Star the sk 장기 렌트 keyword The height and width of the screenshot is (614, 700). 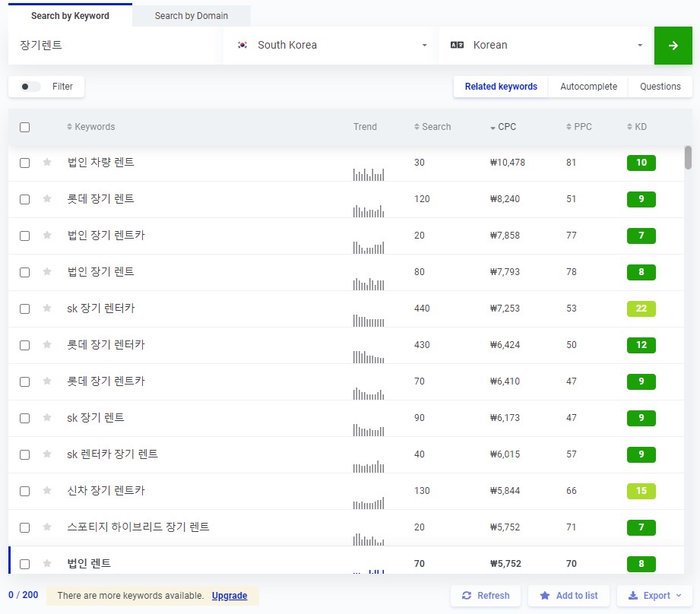tap(47, 418)
